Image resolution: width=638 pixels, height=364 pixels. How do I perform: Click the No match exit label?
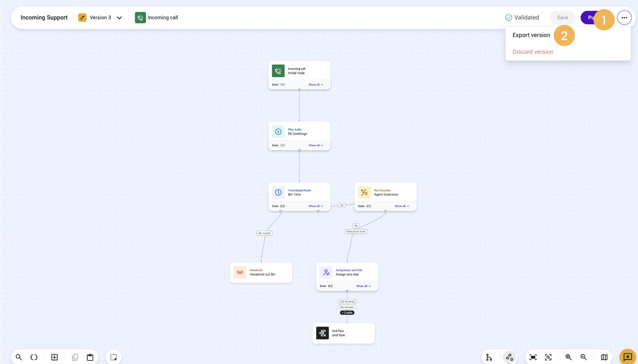click(x=264, y=233)
